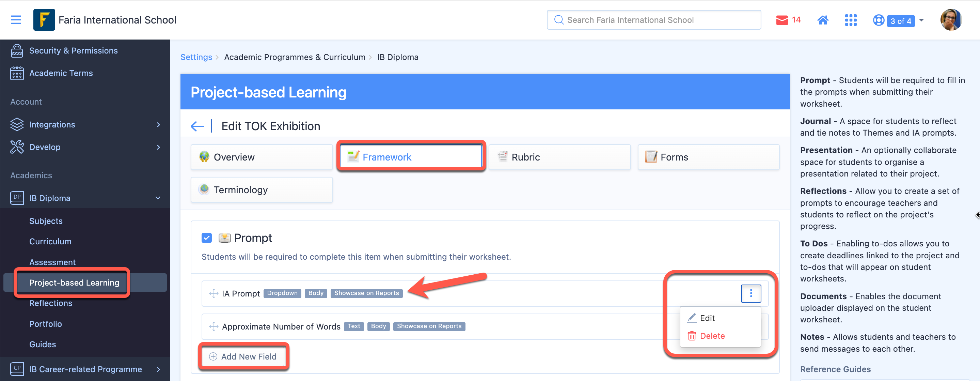The image size is (980, 381).
Task: Choose Delete from the field menu
Action: point(720,336)
